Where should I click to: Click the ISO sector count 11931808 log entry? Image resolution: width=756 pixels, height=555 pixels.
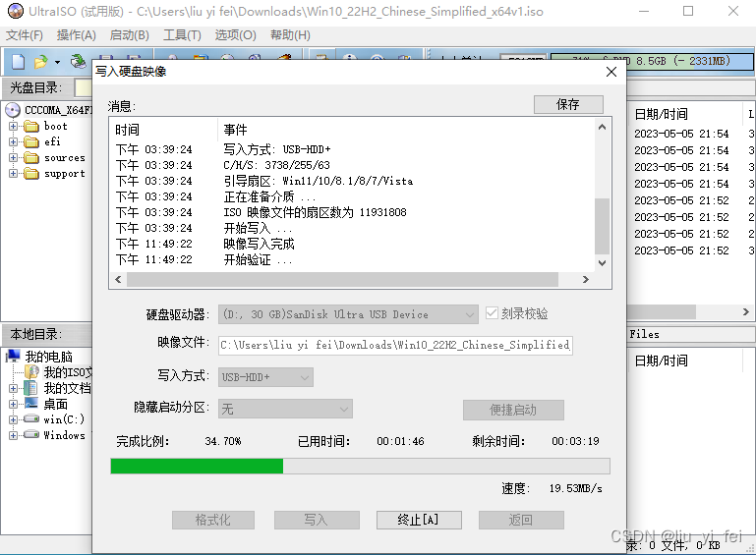click(x=315, y=212)
